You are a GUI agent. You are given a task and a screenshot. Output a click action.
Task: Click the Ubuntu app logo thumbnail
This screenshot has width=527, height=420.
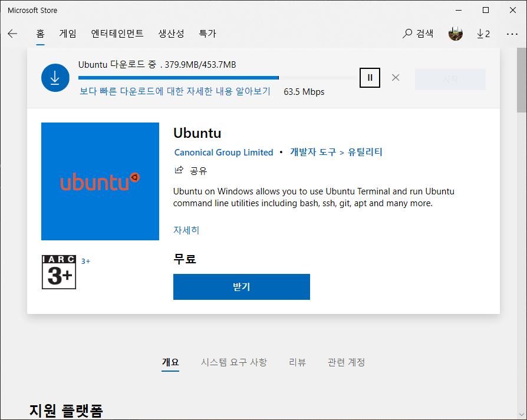(x=100, y=181)
